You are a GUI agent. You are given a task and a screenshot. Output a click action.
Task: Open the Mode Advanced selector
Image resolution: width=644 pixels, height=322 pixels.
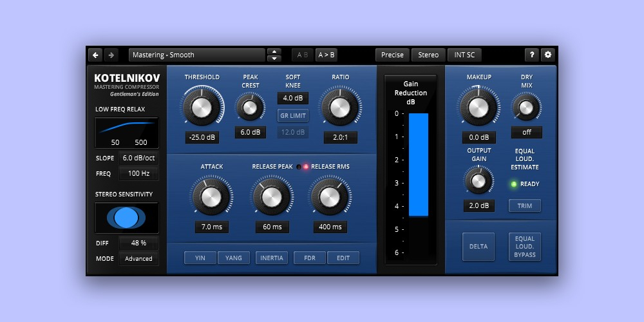click(139, 259)
